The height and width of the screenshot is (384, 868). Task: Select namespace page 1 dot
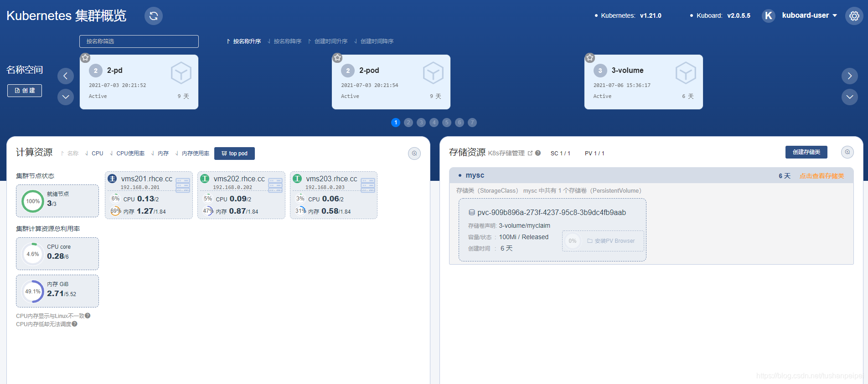396,123
